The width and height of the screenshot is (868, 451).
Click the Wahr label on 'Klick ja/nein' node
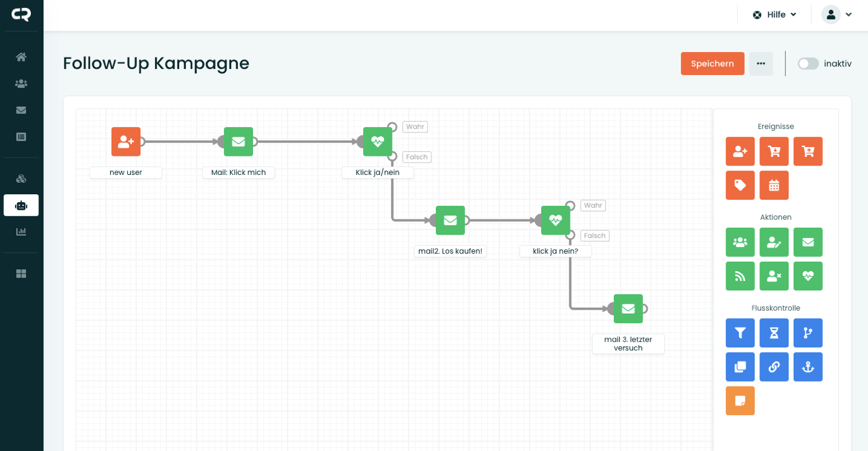(415, 127)
